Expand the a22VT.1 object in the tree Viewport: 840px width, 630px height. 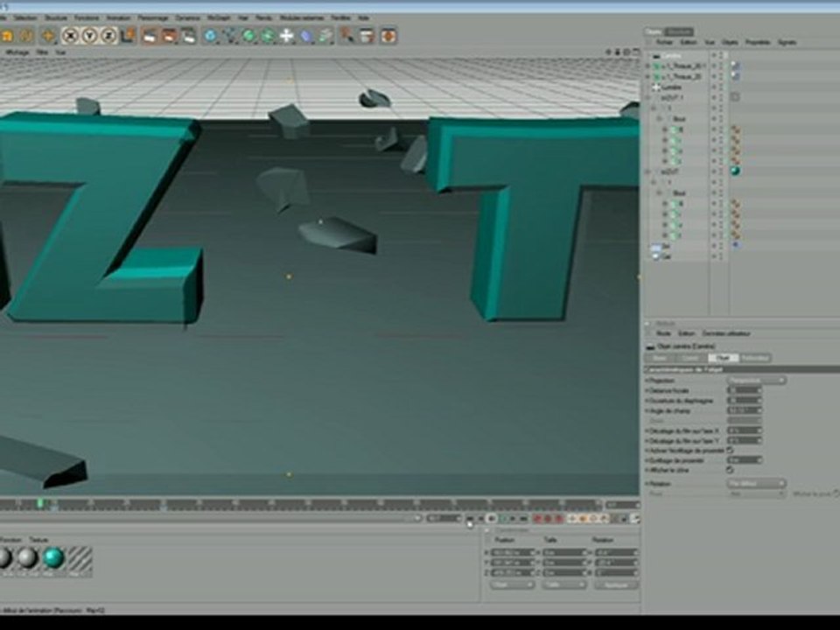(647, 97)
